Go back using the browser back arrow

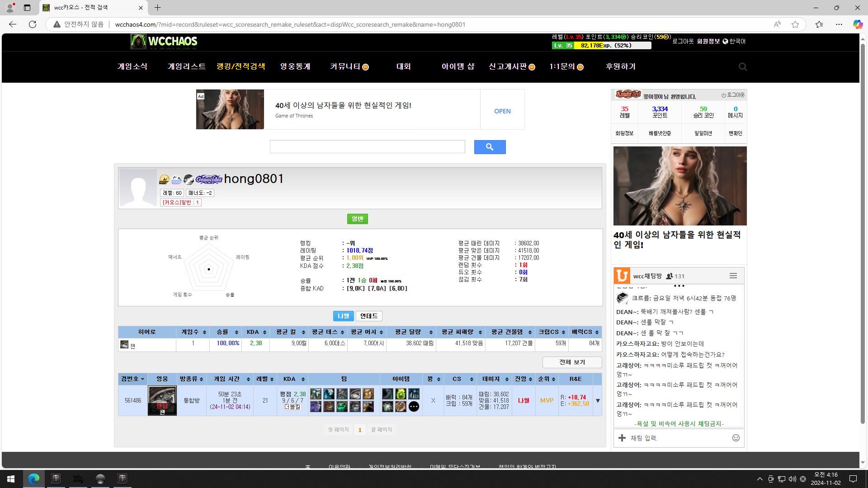click(x=13, y=24)
